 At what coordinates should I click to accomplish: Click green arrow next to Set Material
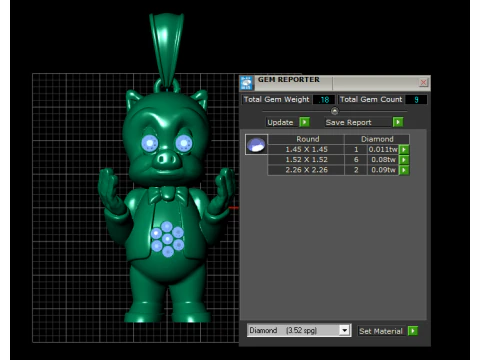(413, 331)
